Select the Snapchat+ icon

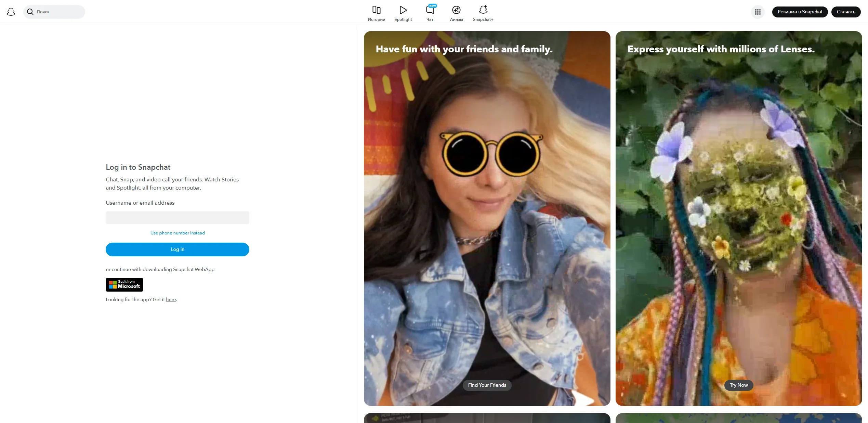click(x=483, y=10)
